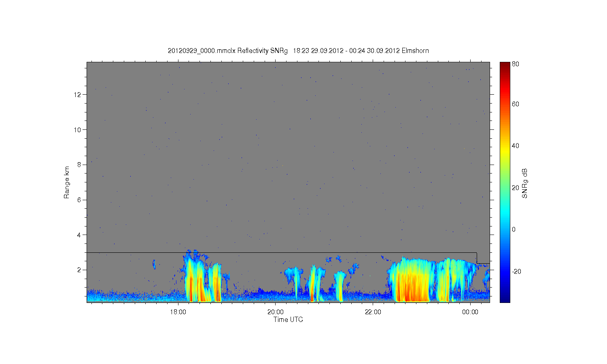Click colorbar value -20 label
The image size is (607, 364).
click(516, 271)
